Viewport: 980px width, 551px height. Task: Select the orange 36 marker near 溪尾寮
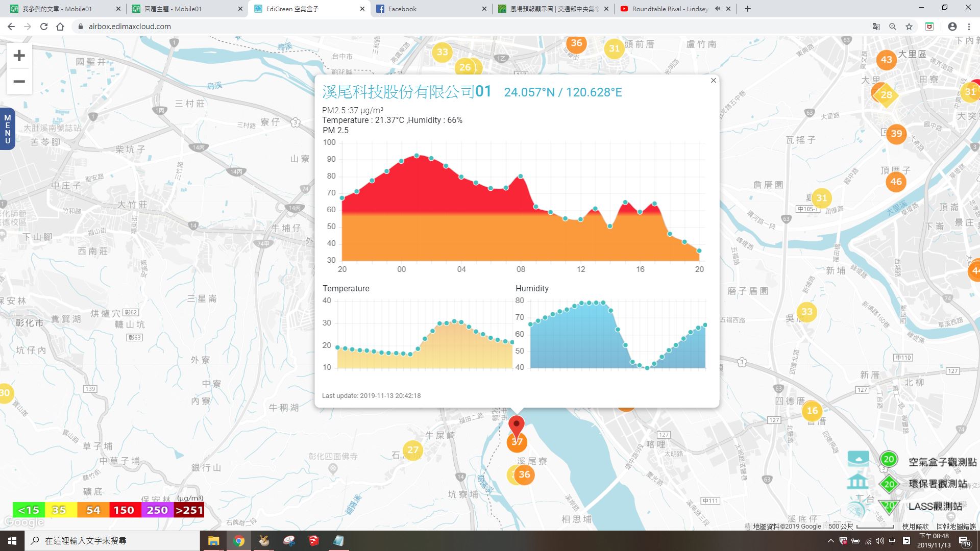pyautogui.click(x=524, y=474)
